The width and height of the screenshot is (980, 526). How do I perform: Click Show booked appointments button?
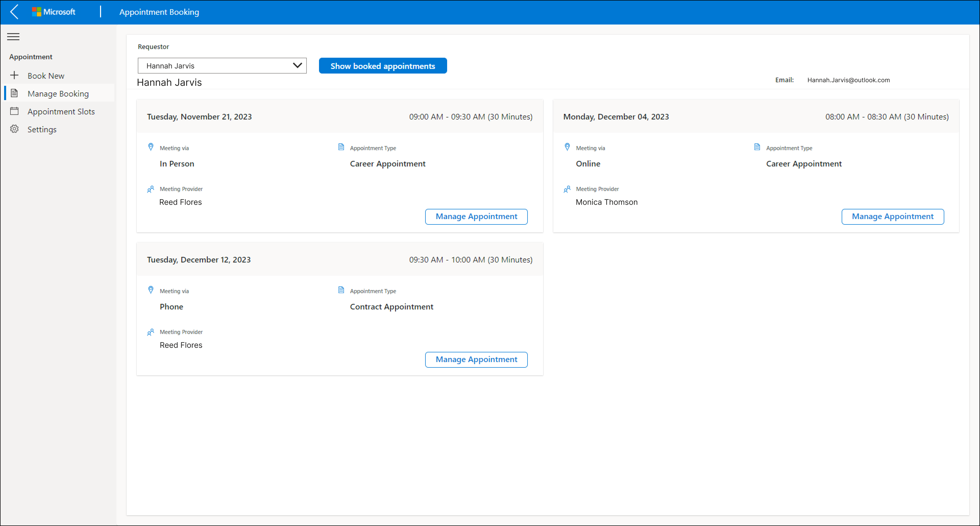[x=383, y=66]
